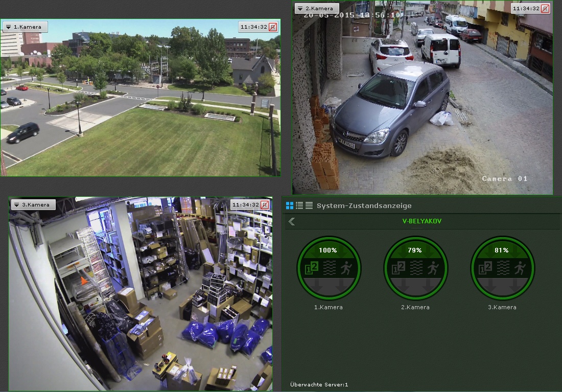Click the 100% value in health gauge
The width and height of the screenshot is (562, 392).
coord(328,250)
